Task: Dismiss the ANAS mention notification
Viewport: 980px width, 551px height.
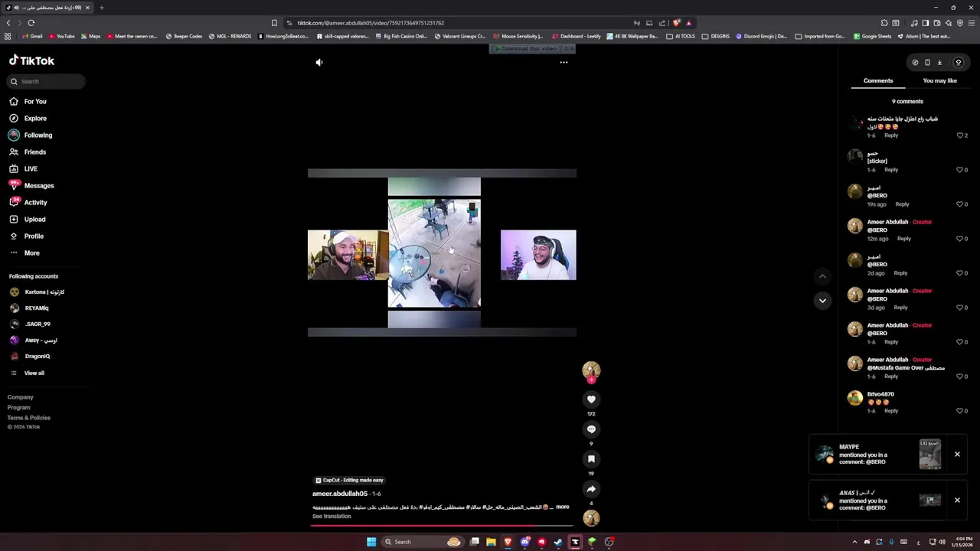Action: [957, 500]
